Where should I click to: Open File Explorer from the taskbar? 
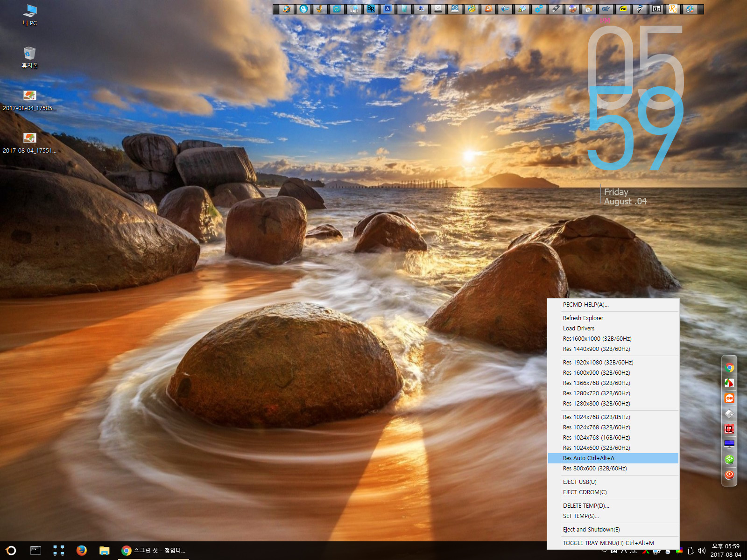pos(105,551)
